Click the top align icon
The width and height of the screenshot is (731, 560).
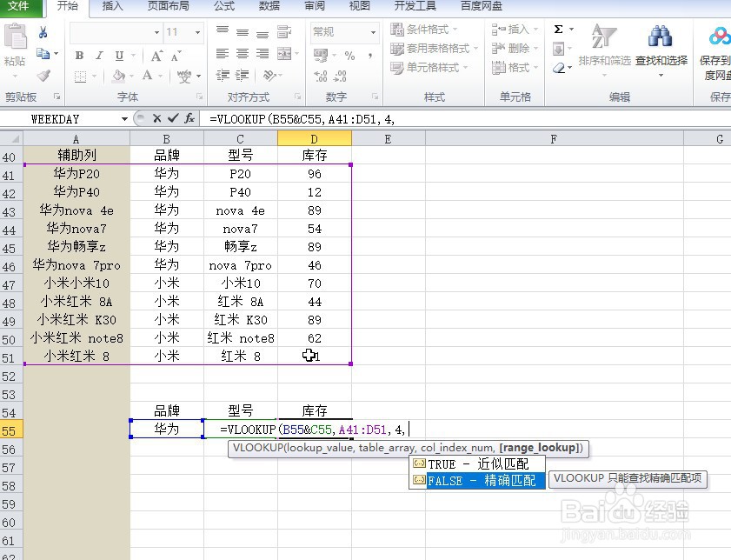223,30
